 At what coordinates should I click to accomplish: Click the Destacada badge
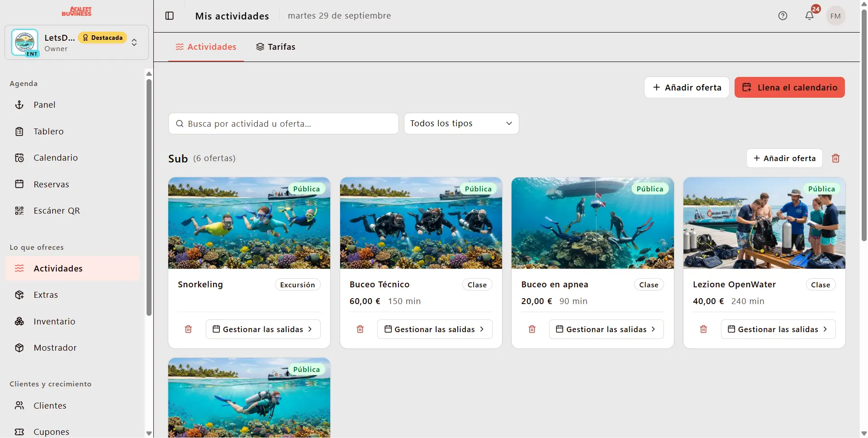pyautogui.click(x=103, y=38)
